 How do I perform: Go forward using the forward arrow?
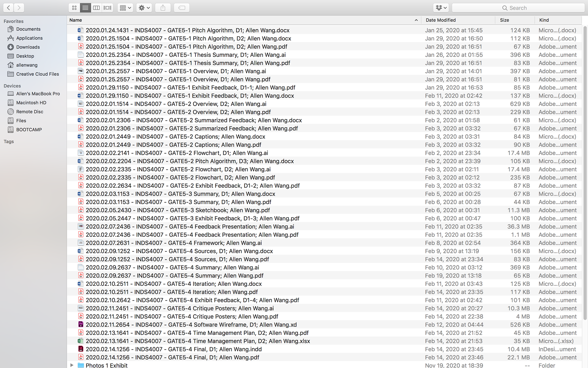(x=19, y=8)
